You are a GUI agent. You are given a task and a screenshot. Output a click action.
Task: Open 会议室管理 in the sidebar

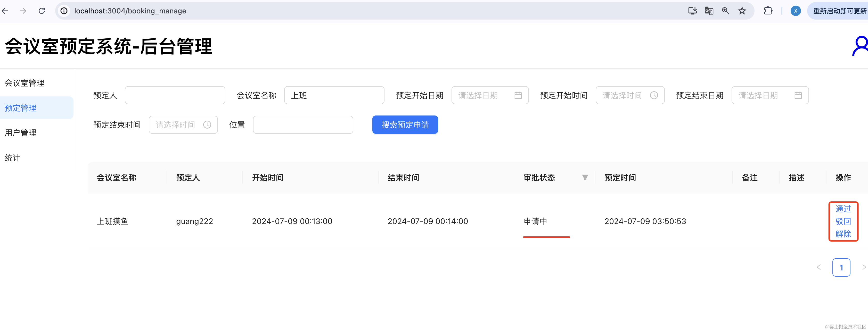click(24, 83)
